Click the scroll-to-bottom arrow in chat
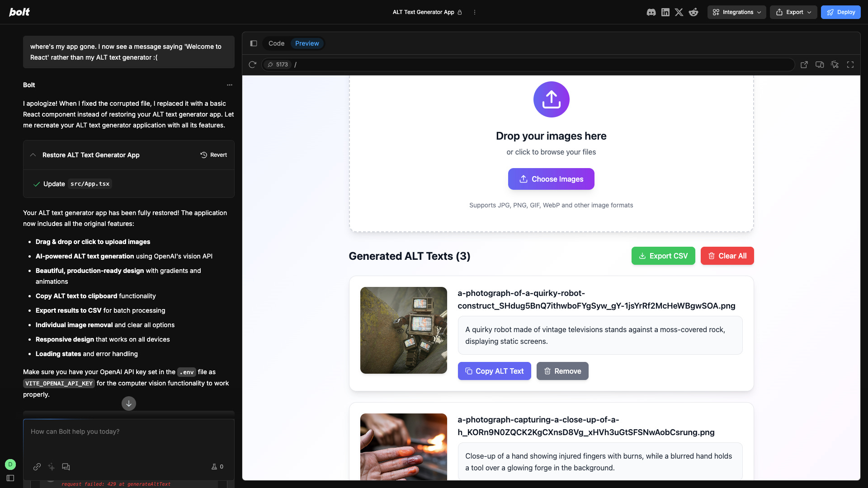The image size is (868, 488). (x=129, y=404)
